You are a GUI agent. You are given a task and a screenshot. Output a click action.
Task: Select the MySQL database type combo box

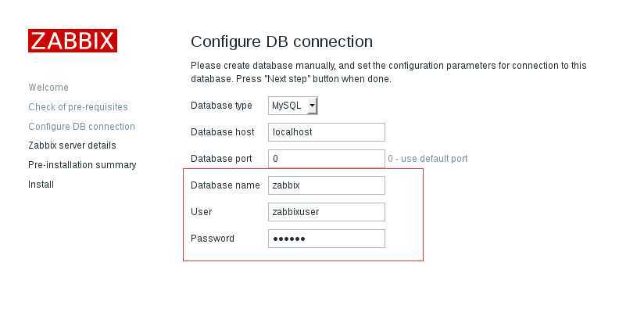292,106
